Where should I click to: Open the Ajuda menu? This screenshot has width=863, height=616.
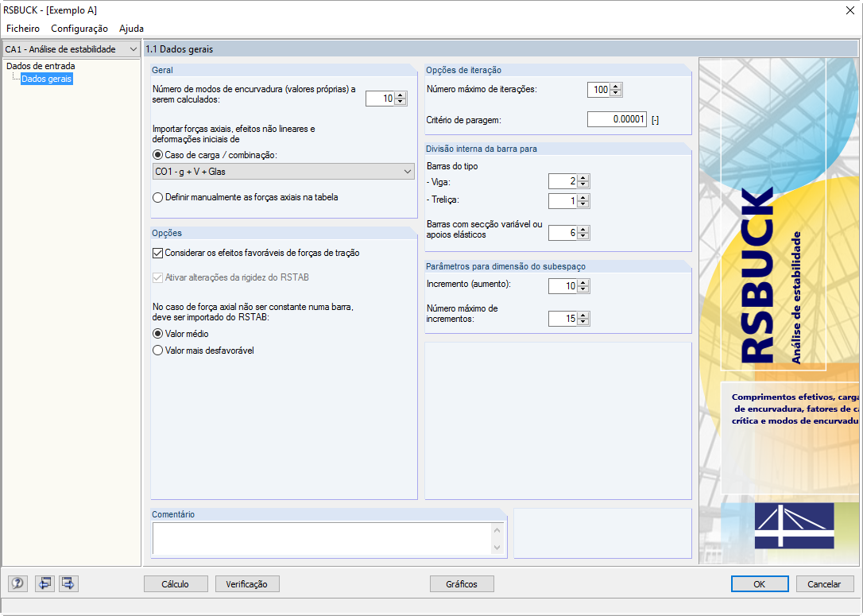point(131,28)
